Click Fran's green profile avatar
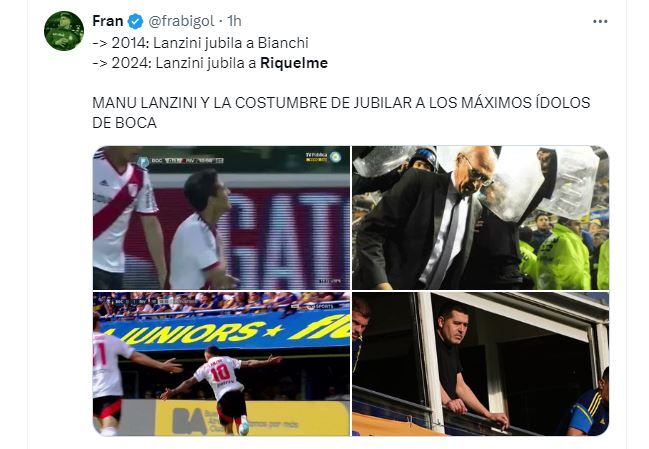The image size is (649, 449). [x=64, y=31]
